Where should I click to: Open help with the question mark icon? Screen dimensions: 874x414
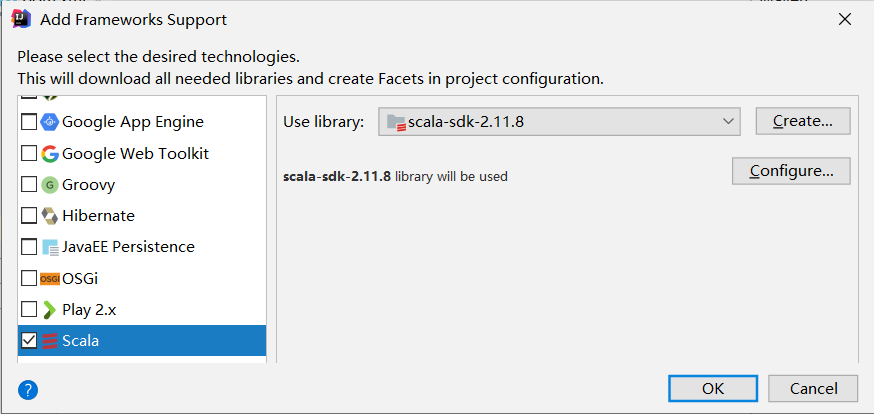click(x=28, y=389)
